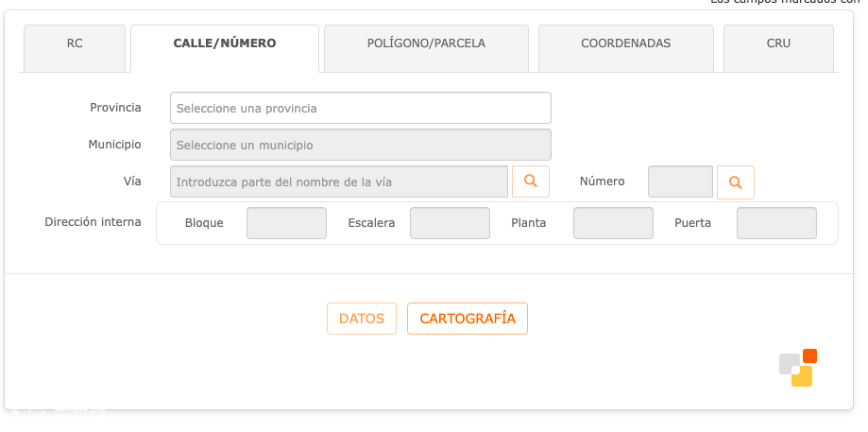Click the Planta input field
The height and width of the screenshot is (432, 868).
pos(613,223)
